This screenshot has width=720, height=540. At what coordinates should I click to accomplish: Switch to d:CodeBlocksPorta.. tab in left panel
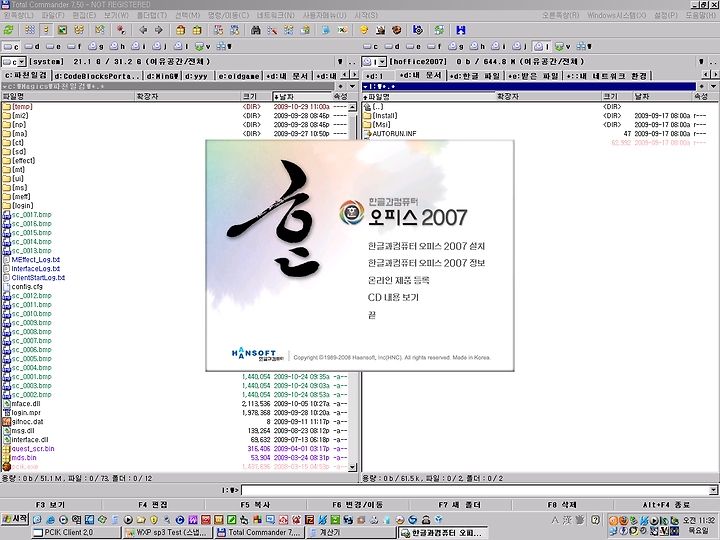coord(96,76)
